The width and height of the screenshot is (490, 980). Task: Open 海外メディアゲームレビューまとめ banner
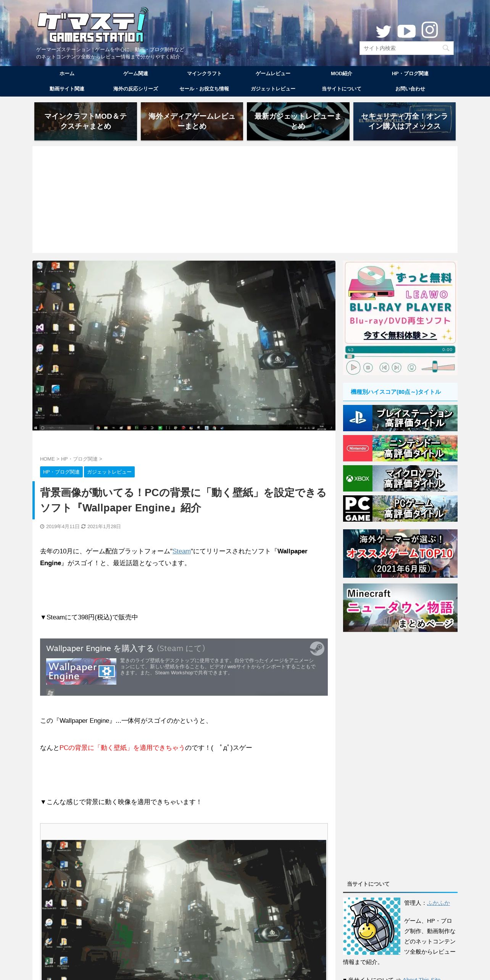192,121
